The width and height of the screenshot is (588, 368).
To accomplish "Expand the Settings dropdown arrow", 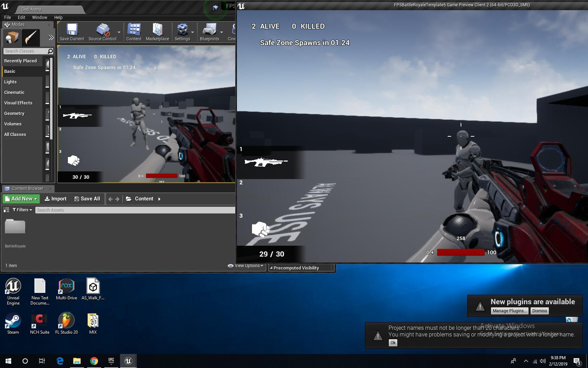I will pos(192,32).
